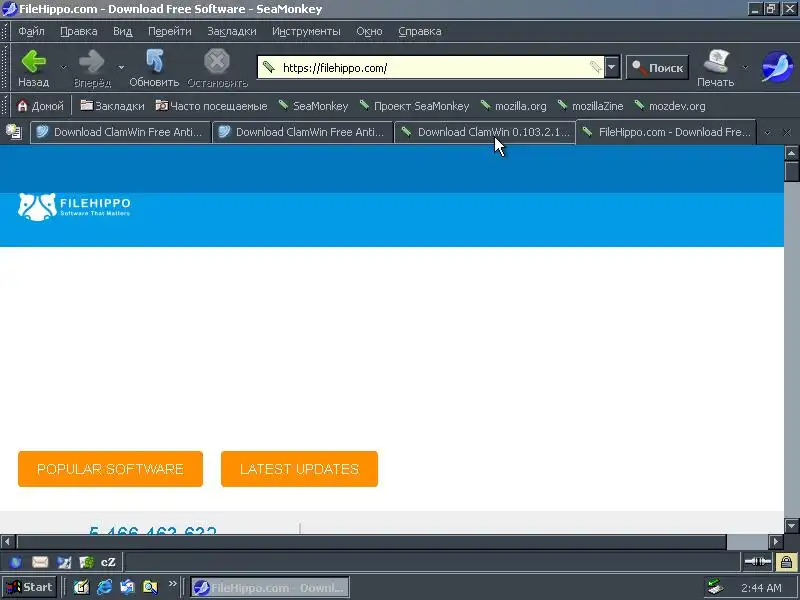Open the Файл menu
The image size is (800, 600).
click(x=31, y=31)
